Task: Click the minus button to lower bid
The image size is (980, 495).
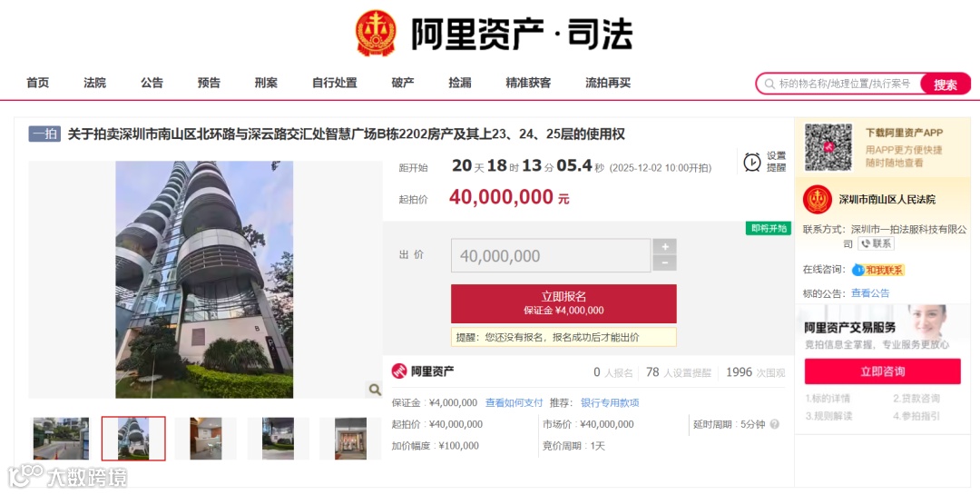Action: pos(664,263)
